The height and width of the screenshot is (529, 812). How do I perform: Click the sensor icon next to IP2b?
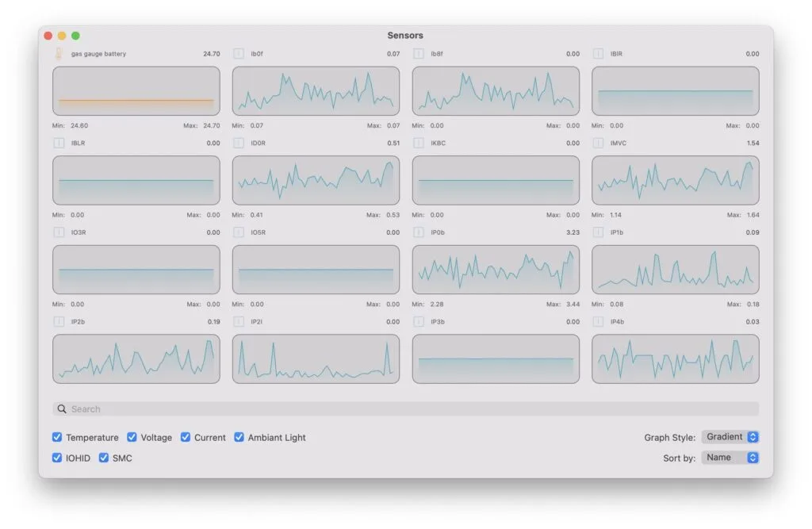[59, 322]
